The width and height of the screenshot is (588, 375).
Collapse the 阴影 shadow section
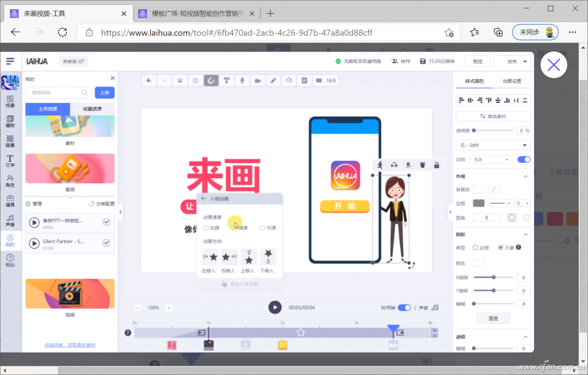pyautogui.click(x=526, y=235)
